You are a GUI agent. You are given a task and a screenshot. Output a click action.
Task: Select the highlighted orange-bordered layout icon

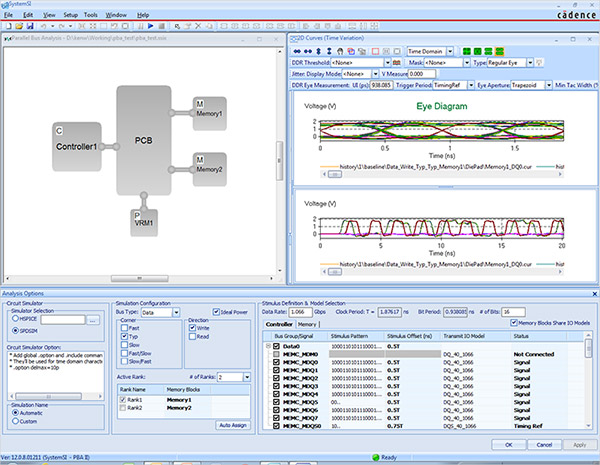point(499,51)
